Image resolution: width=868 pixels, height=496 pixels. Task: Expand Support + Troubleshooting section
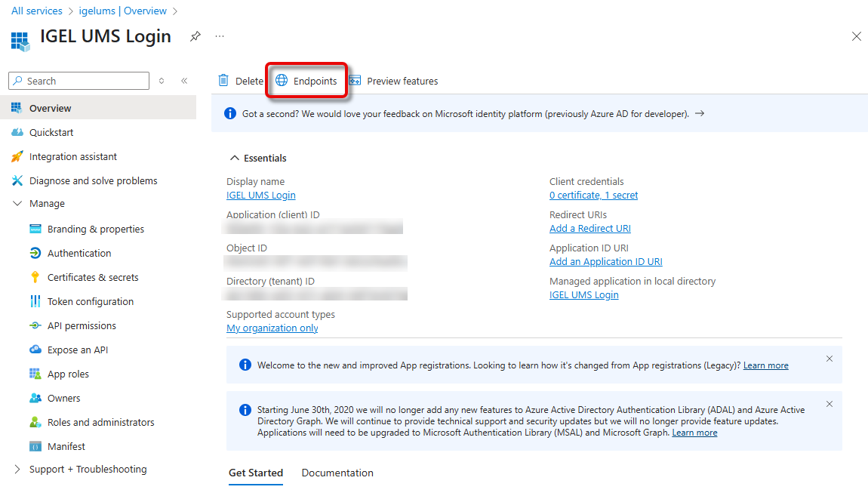[17, 469]
